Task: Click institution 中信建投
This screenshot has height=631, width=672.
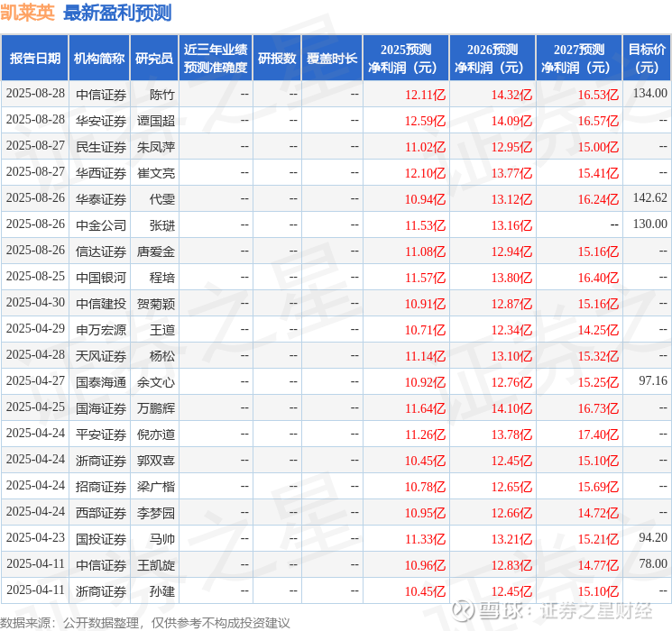Action: (101, 304)
